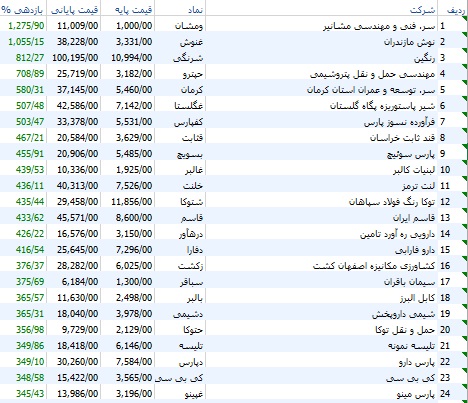Viewport: 468px width, 403px height.
Task: Click the symbol cell کرمان
Action: tap(192, 90)
